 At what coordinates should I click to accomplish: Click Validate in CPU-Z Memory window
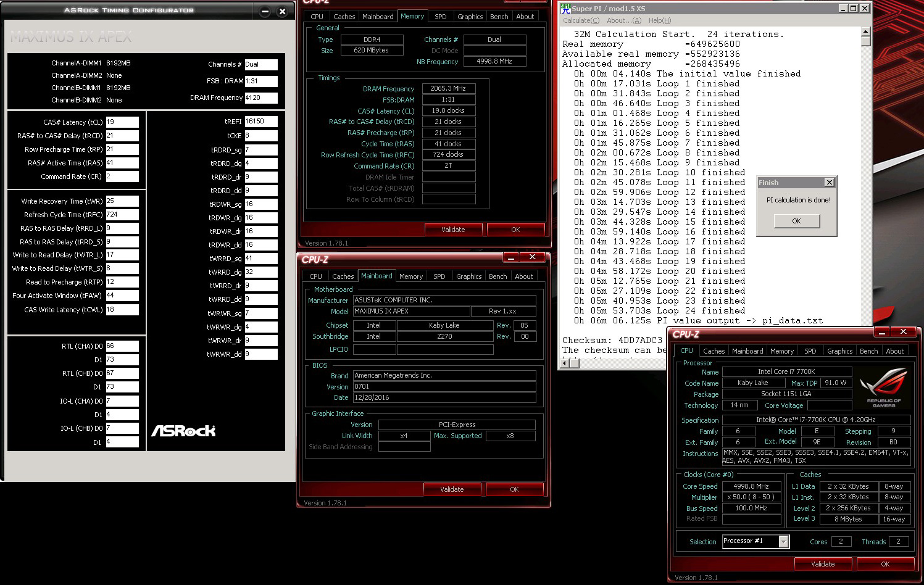[453, 230]
